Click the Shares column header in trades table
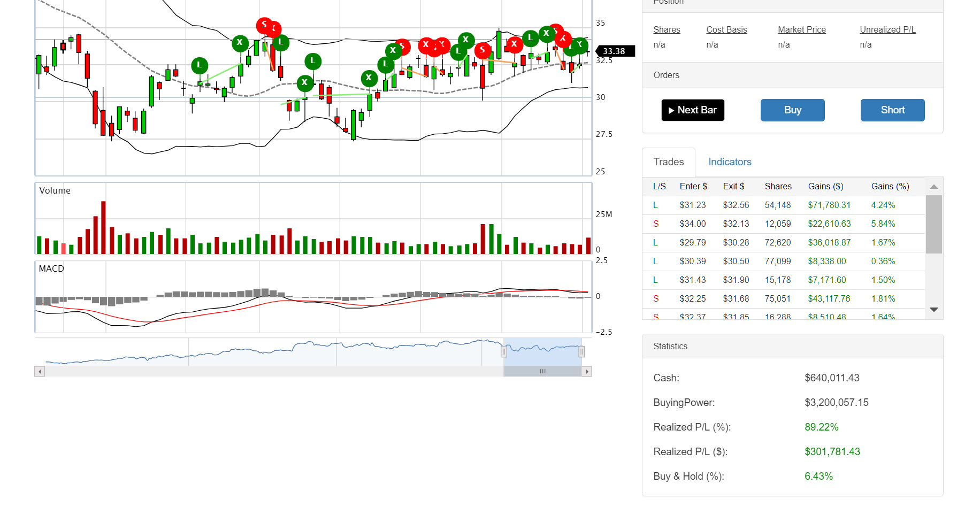980x507 pixels. 778,187
